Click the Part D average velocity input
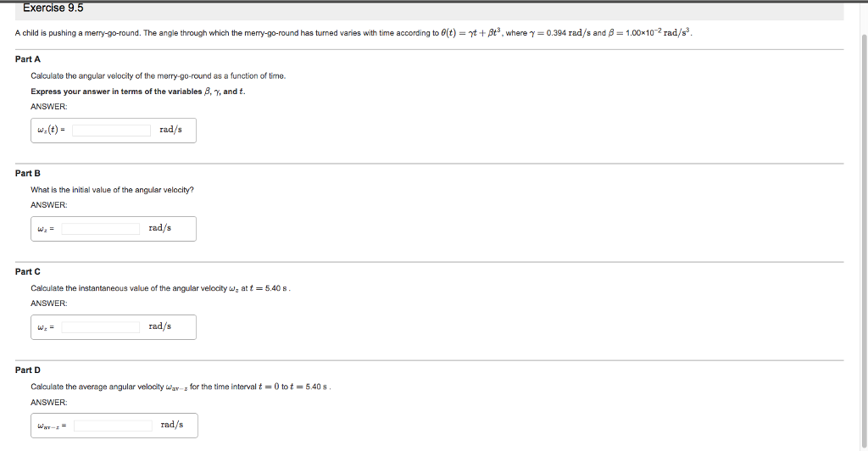The width and height of the screenshot is (868, 451). (x=112, y=426)
